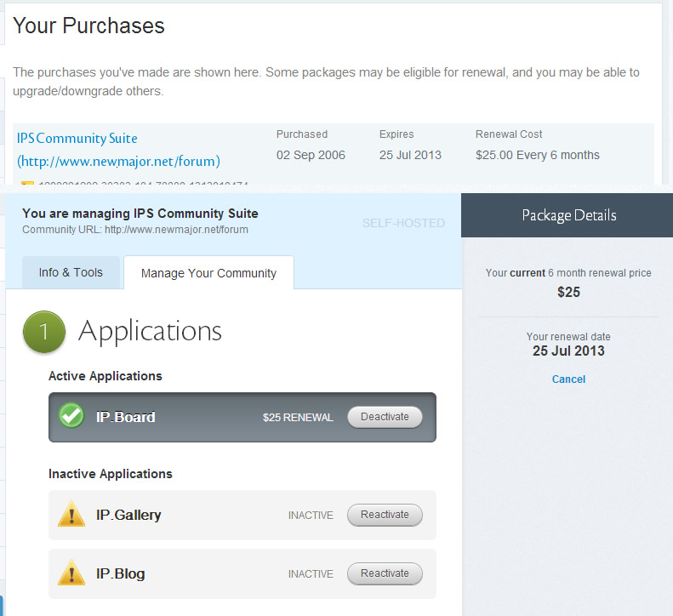Click the warning icon beside IP.Gallery
This screenshot has width=673, height=616.
[71, 514]
